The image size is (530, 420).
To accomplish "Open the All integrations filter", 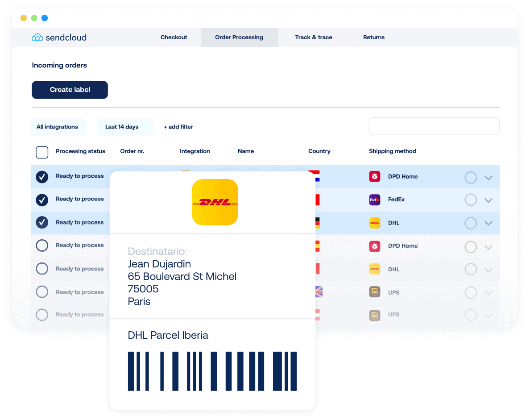I will pos(57,127).
